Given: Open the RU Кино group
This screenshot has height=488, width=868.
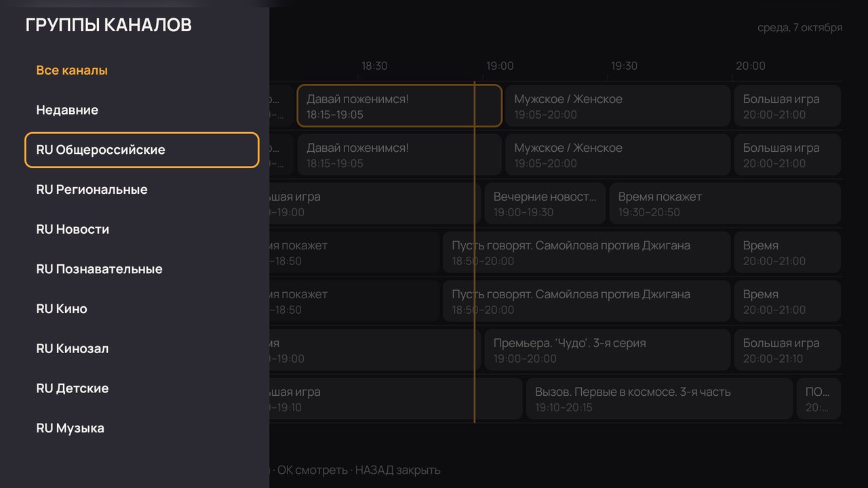Looking at the screenshot, I should tap(142, 309).
